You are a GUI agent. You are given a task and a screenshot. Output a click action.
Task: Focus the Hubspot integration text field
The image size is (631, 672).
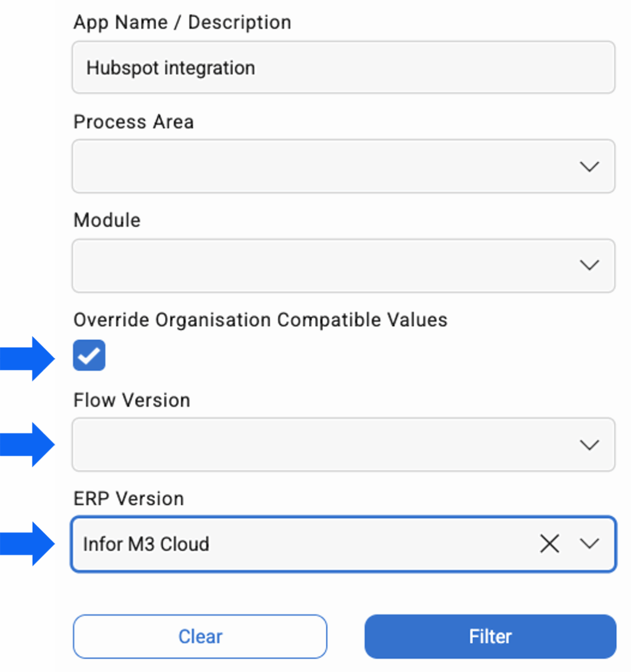tap(343, 68)
